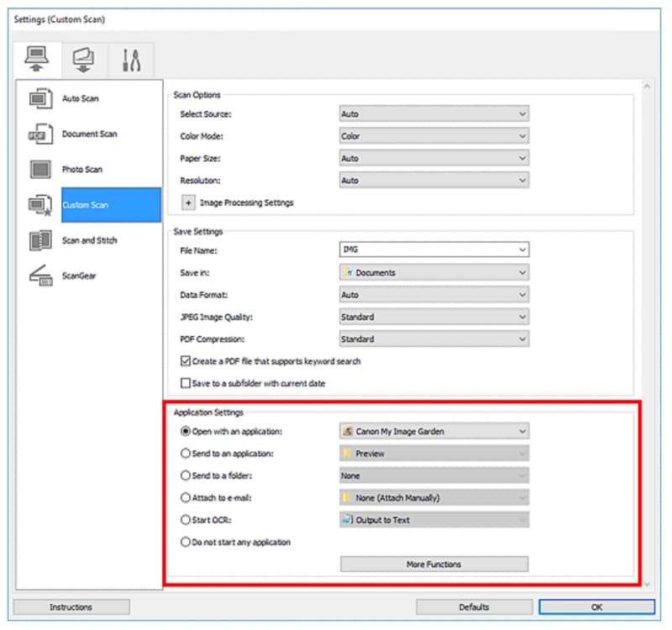
Task: Confirm settings with the OK button
Action: [596, 607]
